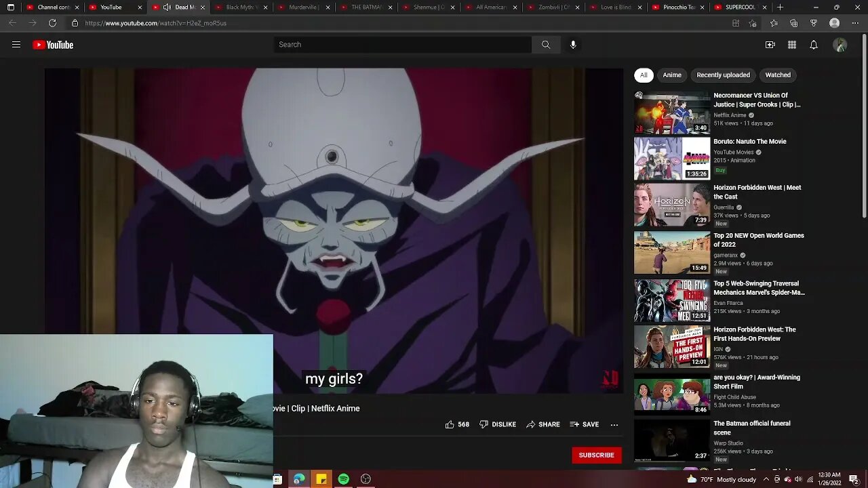Open Edge profile icon in toolbar
The width and height of the screenshot is (868, 488).
[x=835, y=23]
